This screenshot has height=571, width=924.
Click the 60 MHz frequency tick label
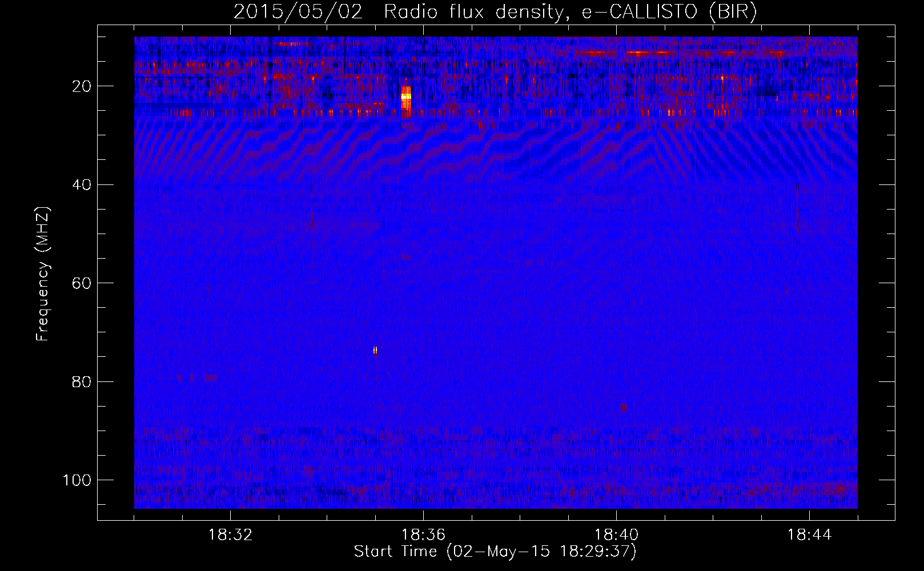[82, 283]
